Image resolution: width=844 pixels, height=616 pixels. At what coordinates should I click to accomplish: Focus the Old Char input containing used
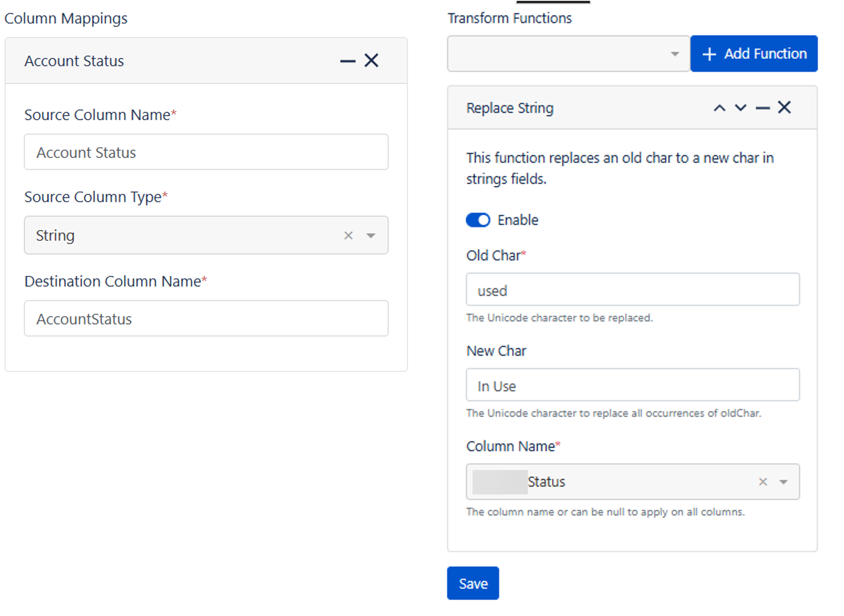632,290
